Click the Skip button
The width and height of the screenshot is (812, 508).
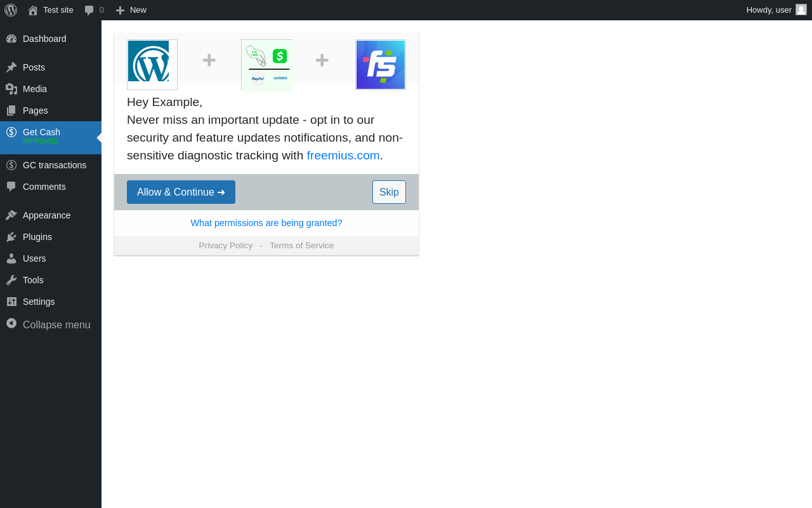[389, 192]
